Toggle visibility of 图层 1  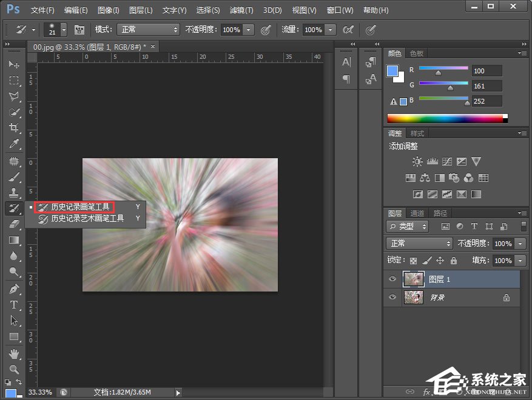coord(392,279)
